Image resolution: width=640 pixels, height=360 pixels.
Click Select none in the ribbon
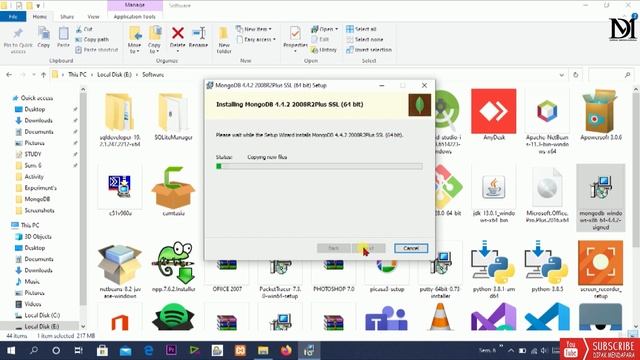click(365, 40)
